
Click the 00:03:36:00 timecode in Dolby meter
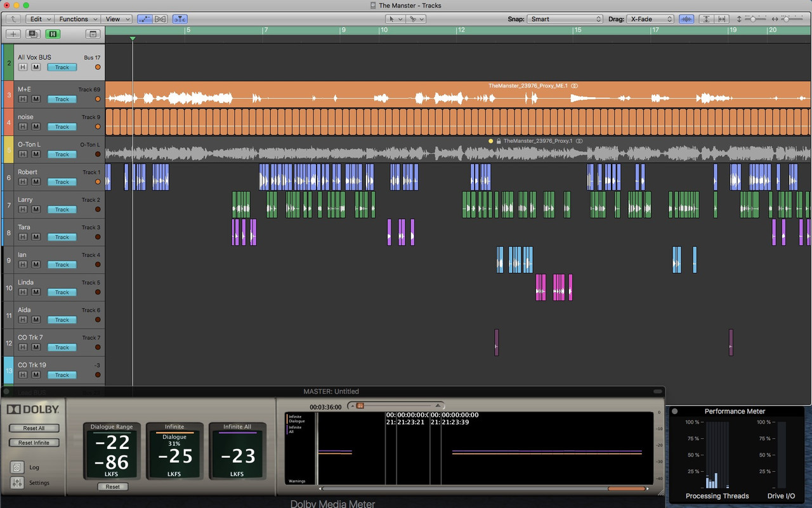(325, 407)
